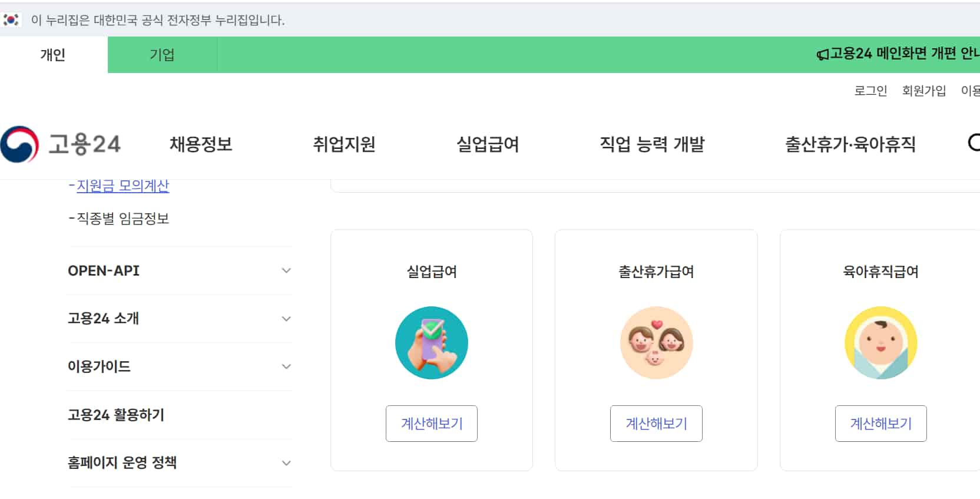Click the family icon on the 출산휴가급여 card
980x499 pixels.
pos(655,343)
